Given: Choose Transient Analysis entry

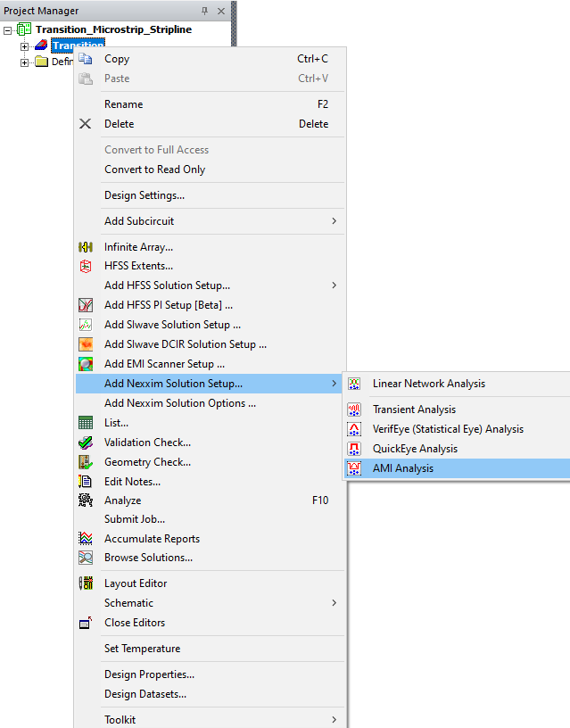Looking at the screenshot, I should [458, 409].
